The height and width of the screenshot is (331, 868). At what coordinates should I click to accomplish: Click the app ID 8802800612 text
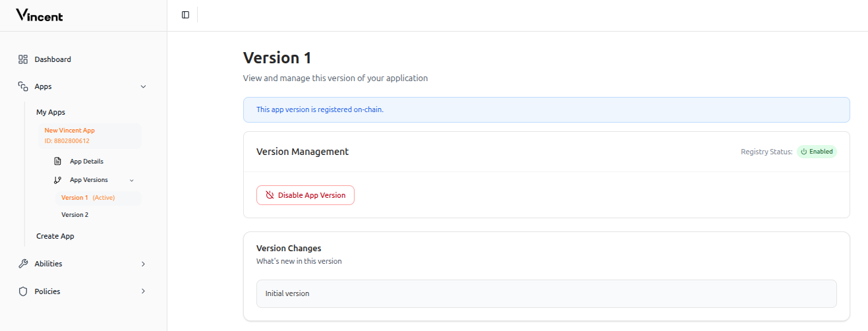(x=67, y=141)
